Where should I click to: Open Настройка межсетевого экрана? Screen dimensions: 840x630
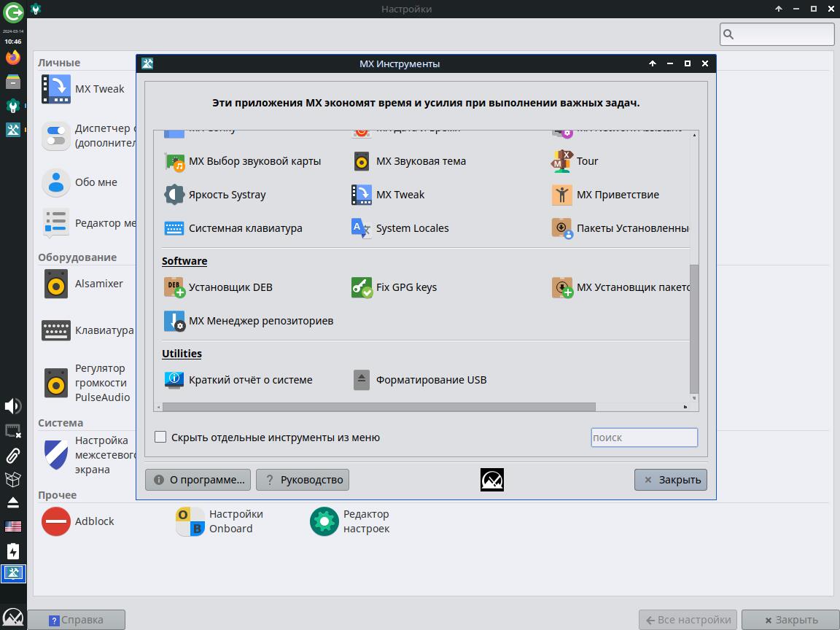88,455
